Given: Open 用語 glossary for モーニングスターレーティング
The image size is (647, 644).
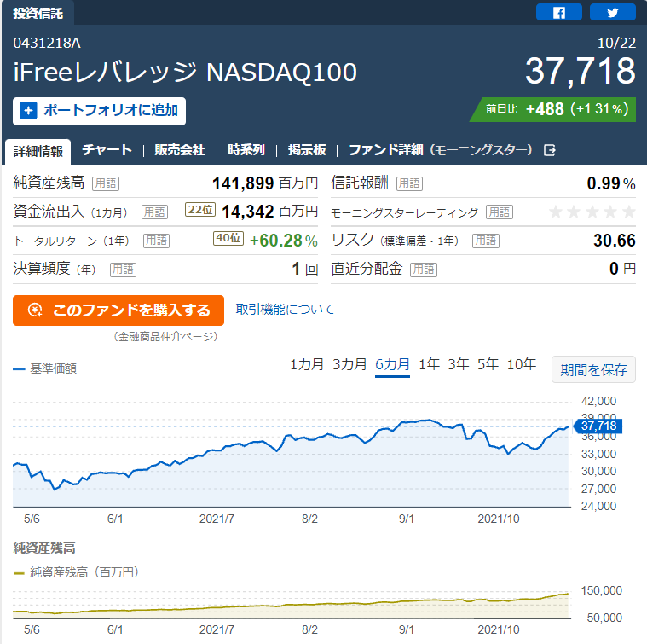Looking at the screenshot, I should [500, 212].
